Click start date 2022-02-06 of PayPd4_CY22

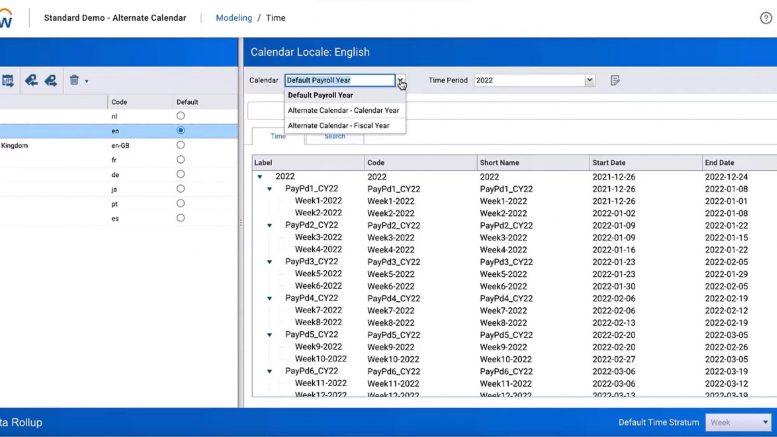[613, 298]
